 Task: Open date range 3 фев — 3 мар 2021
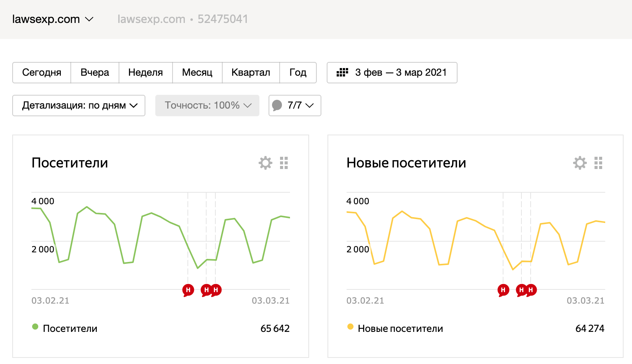pyautogui.click(x=392, y=73)
